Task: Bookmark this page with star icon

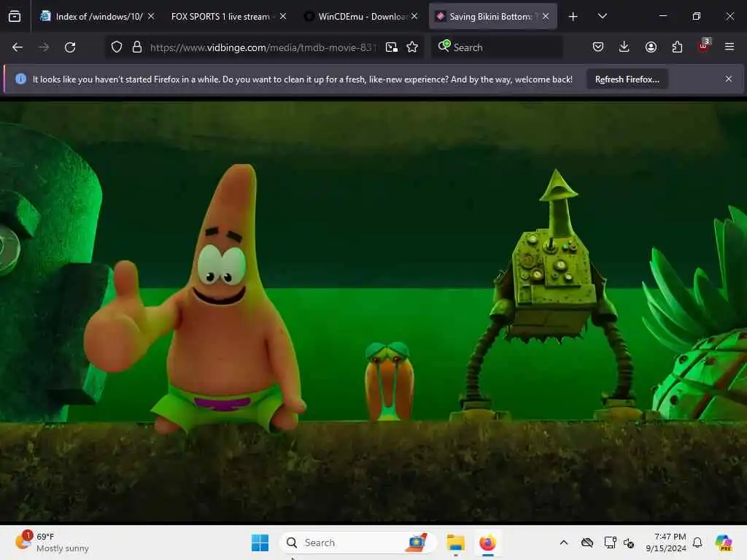Action: click(413, 47)
